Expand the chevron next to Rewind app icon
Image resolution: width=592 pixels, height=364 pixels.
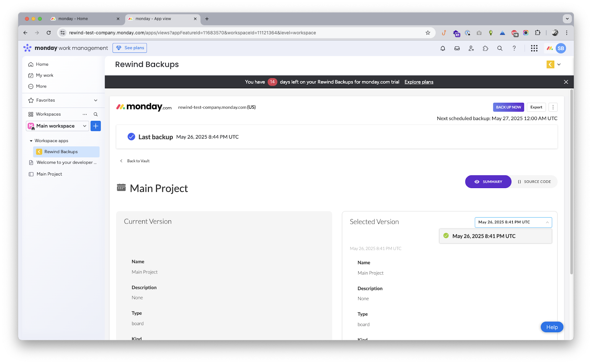559,65
